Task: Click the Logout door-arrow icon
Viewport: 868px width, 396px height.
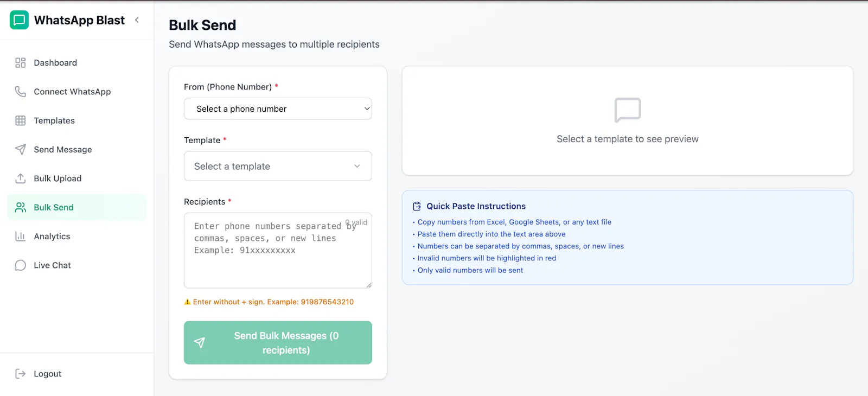Action: click(x=21, y=374)
